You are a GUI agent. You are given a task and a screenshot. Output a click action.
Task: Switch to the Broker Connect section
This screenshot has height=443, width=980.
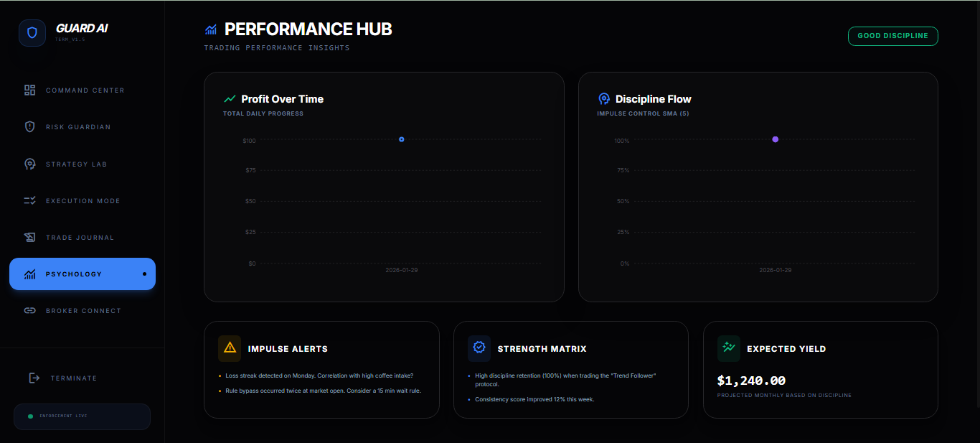click(x=83, y=310)
